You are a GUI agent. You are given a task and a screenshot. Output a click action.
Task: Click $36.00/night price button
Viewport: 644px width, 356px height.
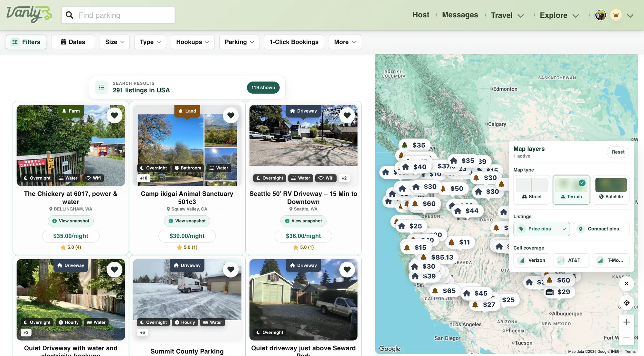coord(303,236)
